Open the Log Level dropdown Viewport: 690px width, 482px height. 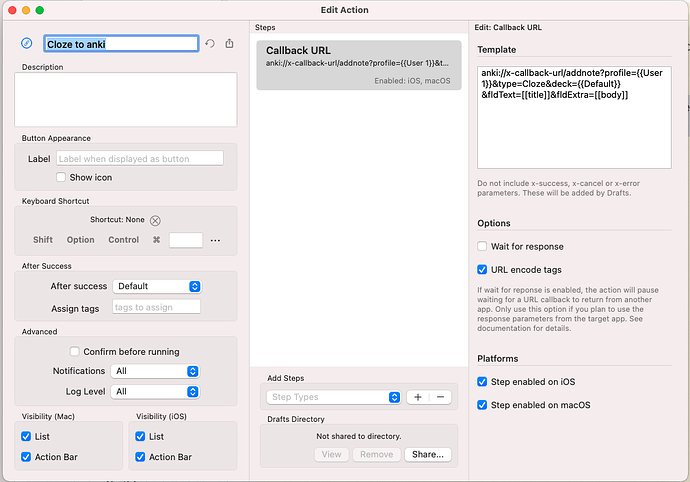(155, 391)
